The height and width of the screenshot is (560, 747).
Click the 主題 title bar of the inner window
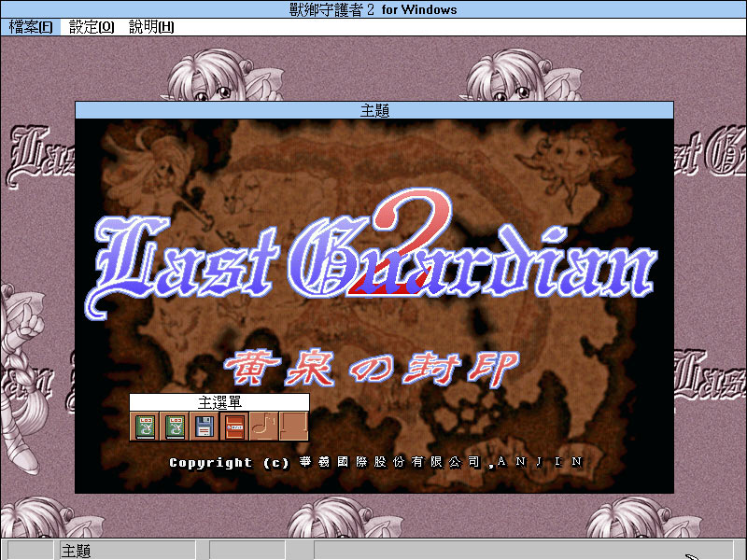pyautogui.click(x=374, y=110)
